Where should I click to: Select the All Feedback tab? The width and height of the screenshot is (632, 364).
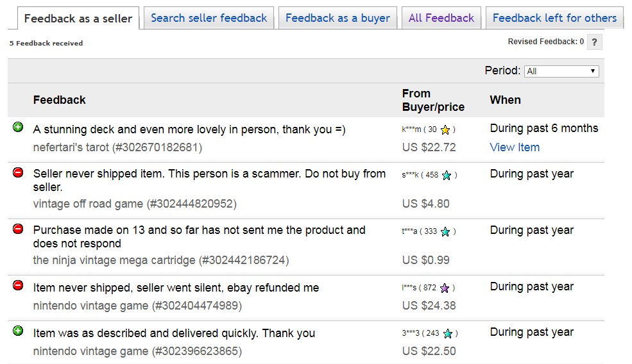(441, 18)
